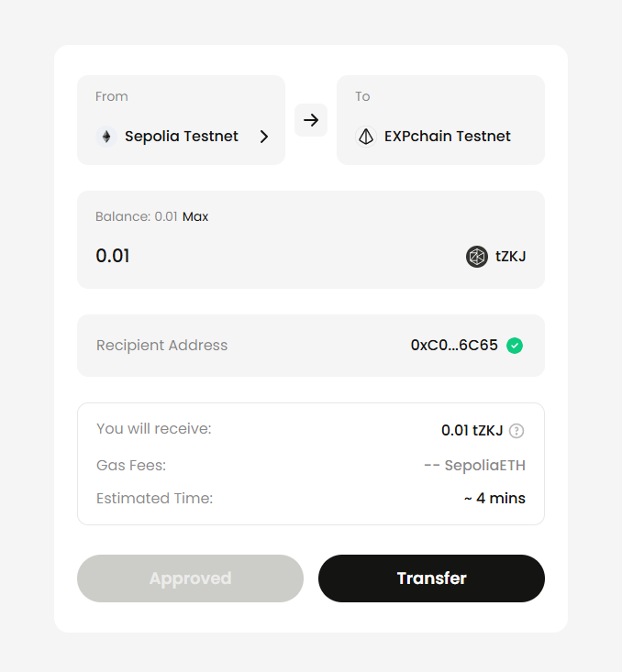
Task: Select the Sepolia Testnet network name
Action: (182, 137)
